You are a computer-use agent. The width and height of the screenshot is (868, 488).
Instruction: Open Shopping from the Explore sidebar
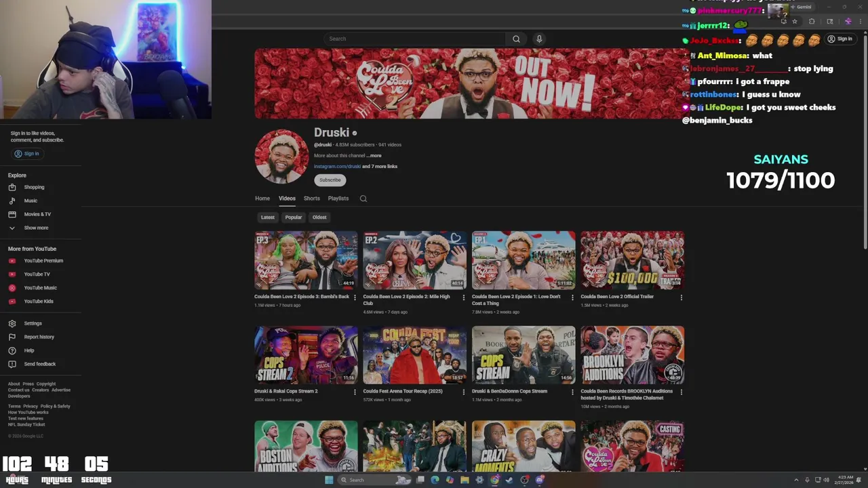[34, 187]
